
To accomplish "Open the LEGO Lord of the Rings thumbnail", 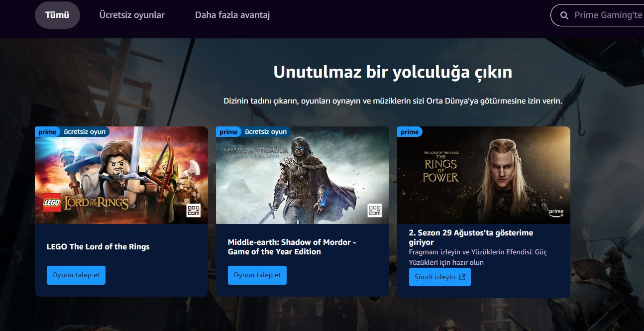I will [121, 175].
